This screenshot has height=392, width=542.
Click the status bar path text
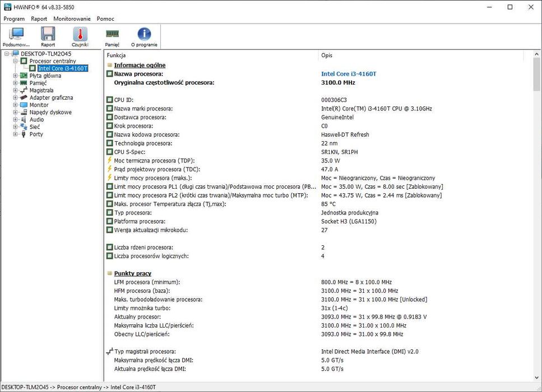[x=78, y=387]
